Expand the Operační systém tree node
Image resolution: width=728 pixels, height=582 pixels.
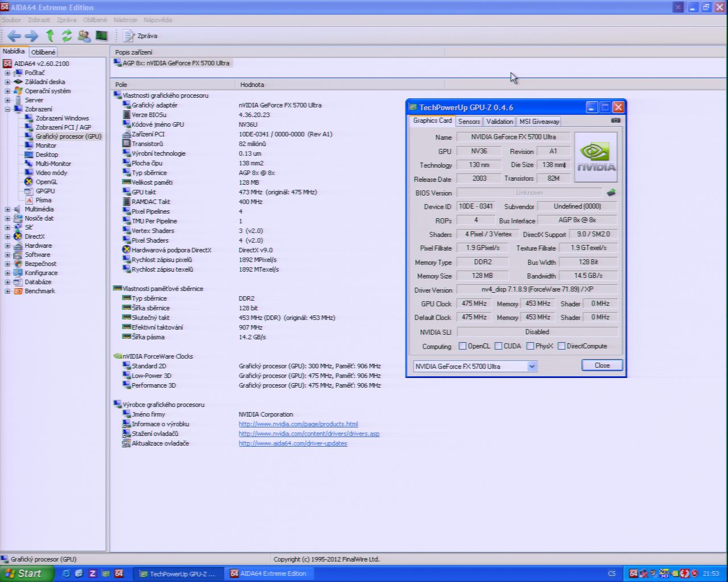7,91
